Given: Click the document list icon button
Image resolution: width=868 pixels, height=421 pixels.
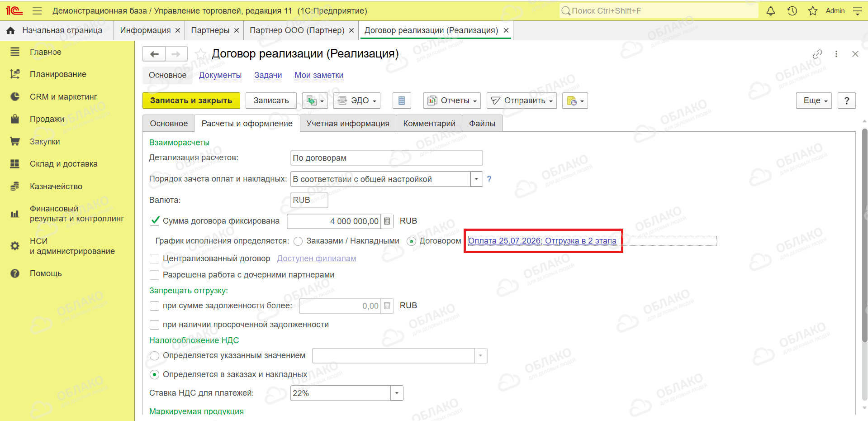Looking at the screenshot, I should pos(402,100).
